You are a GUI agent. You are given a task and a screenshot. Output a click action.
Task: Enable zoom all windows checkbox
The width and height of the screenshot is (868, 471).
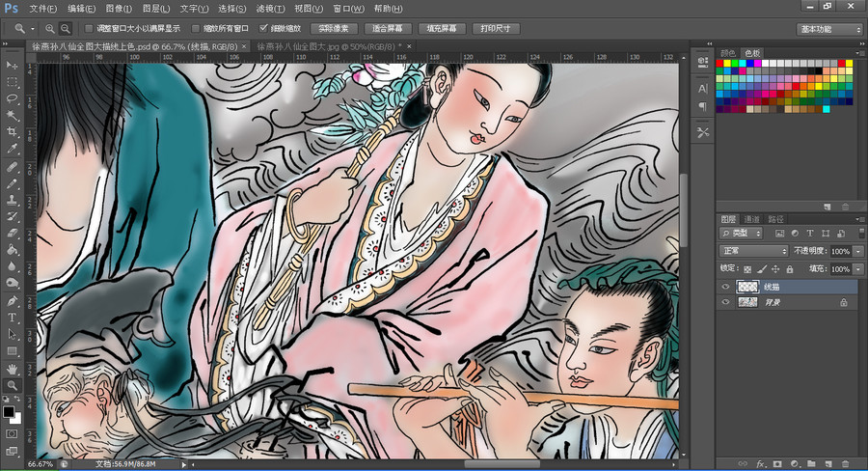click(196, 28)
